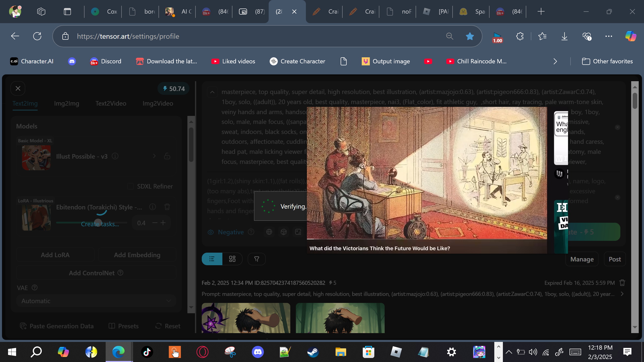Image resolution: width=644 pixels, height=362 pixels.
Task: Show more favorites bar items
Action: point(555,61)
